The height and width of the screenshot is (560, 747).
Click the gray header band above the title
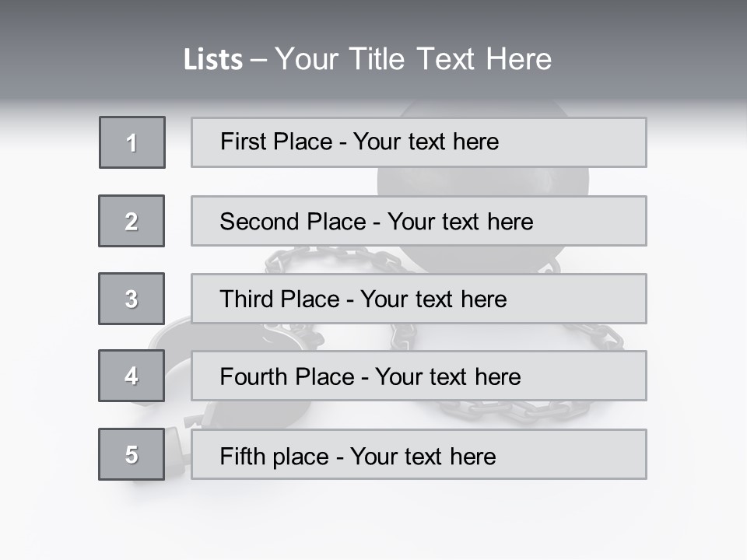coord(373,17)
